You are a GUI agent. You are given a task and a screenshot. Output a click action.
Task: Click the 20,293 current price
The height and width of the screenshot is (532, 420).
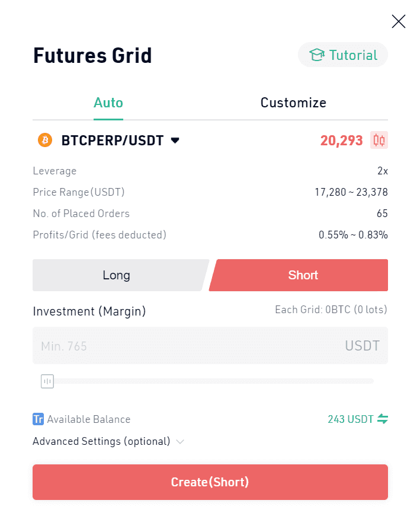point(341,141)
